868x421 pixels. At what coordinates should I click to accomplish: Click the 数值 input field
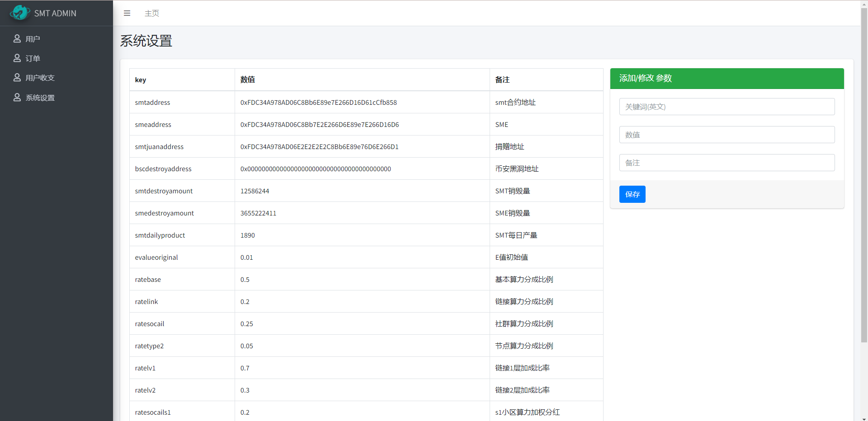726,135
